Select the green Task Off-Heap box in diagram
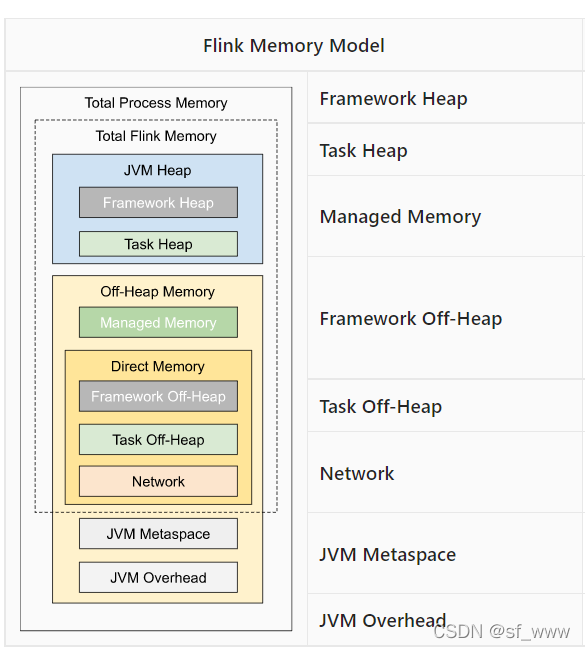Image resolution: width=585 pixels, height=650 pixels. click(158, 439)
